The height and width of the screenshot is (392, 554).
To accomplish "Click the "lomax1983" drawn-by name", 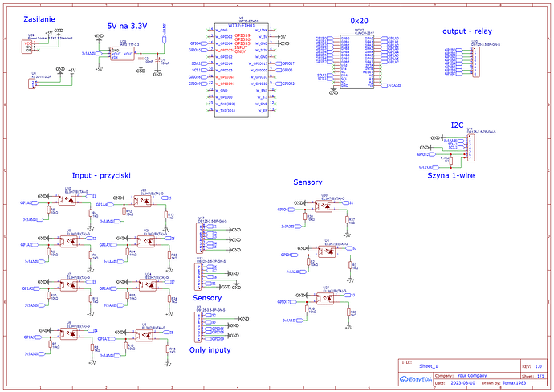I will (515, 383).
